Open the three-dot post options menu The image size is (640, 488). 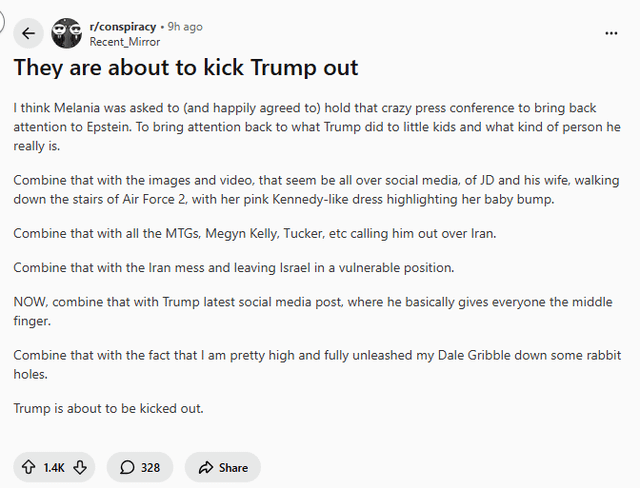[x=611, y=33]
